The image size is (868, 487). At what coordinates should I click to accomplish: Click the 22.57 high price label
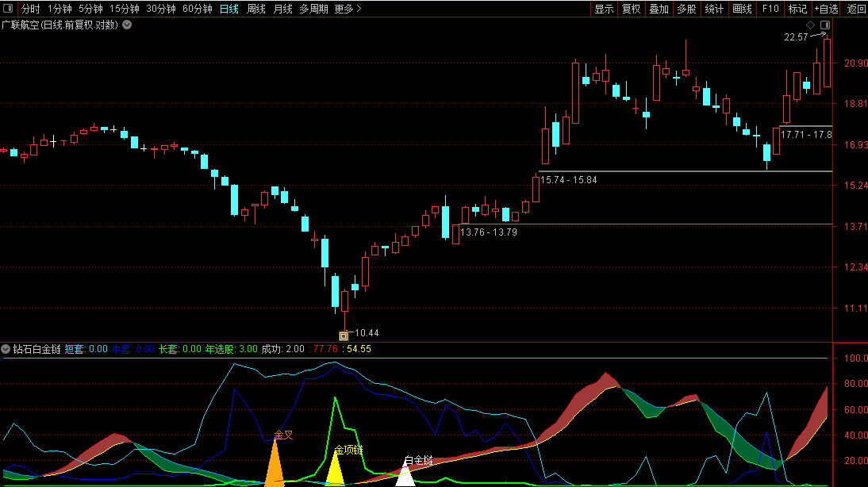(x=796, y=37)
